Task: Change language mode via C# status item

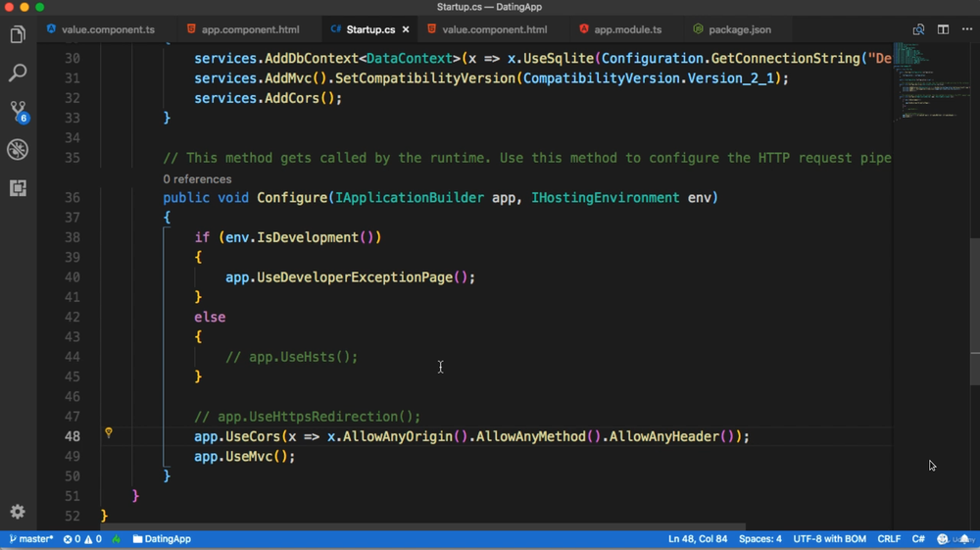Action: 918,539
